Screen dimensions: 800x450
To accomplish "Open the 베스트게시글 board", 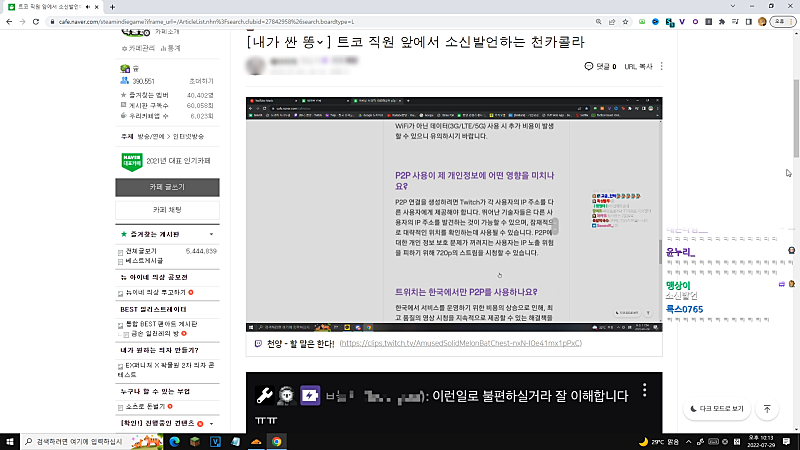I will pos(144,260).
